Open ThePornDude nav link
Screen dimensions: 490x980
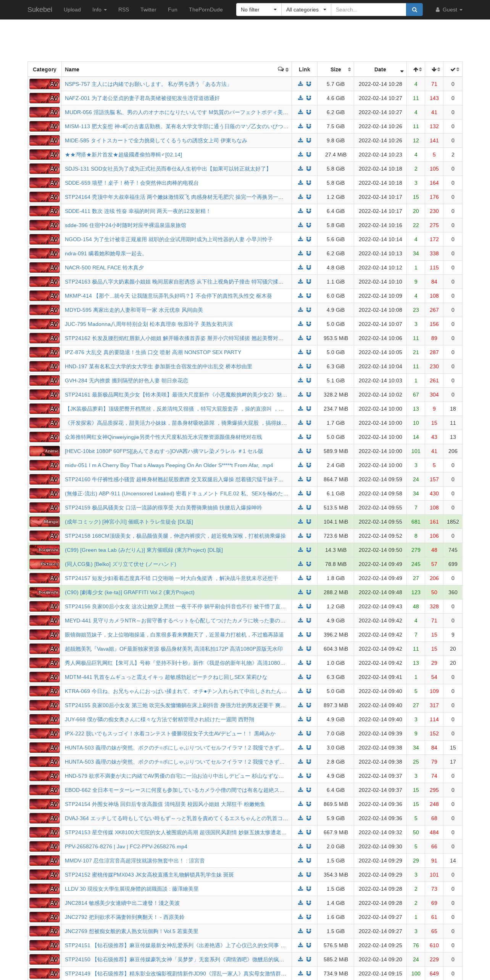[x=206, y=10]
